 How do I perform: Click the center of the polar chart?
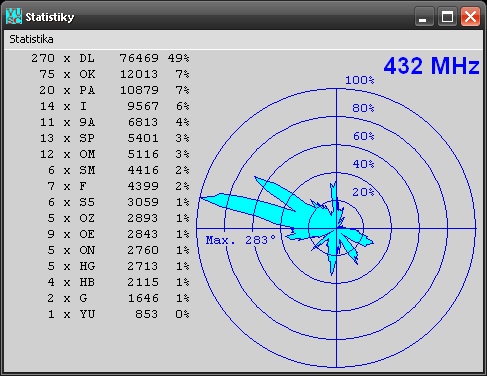(336, 229)
